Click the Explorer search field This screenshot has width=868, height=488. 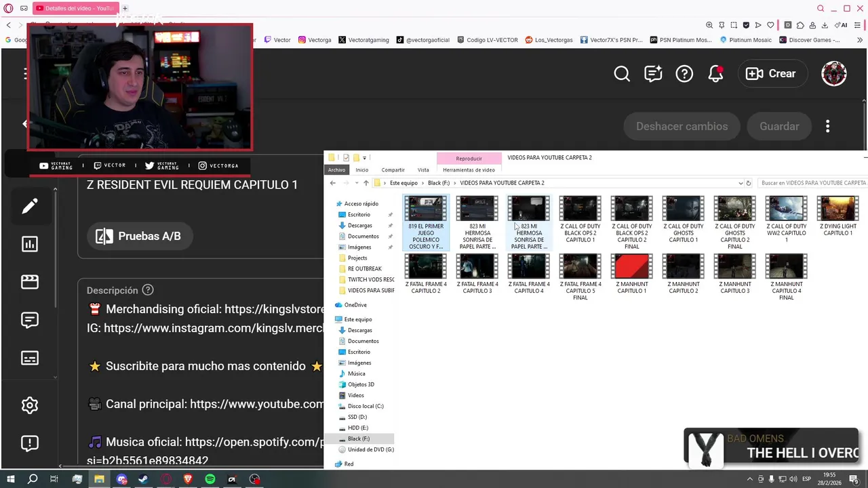coord(812,183)
